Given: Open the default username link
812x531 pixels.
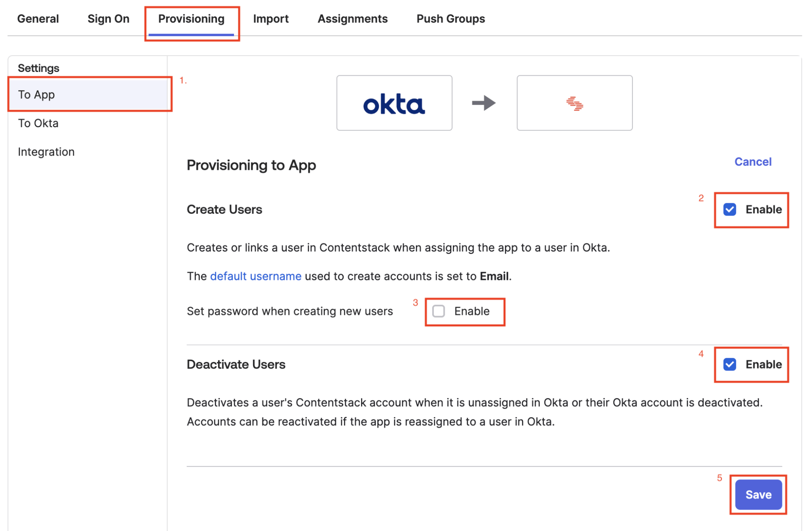Looking at the screenshot, I should coord(255,276).
